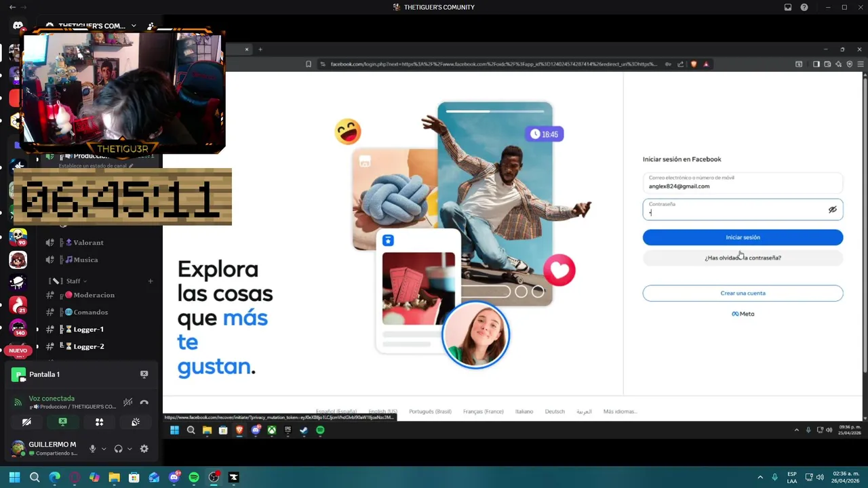Screen dimensions: 868x488
Task: Click the Iniciar sesión button
Action: click(x=743, y=237)
